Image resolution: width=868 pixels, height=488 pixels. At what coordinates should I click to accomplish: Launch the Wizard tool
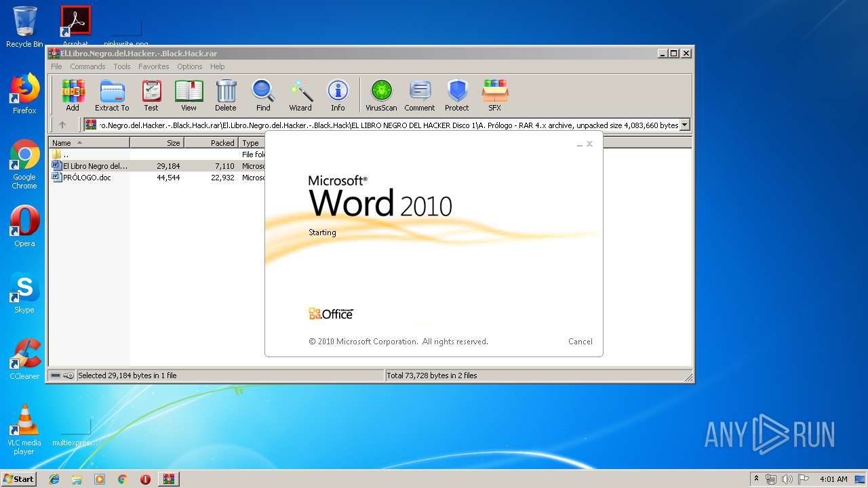300,95
